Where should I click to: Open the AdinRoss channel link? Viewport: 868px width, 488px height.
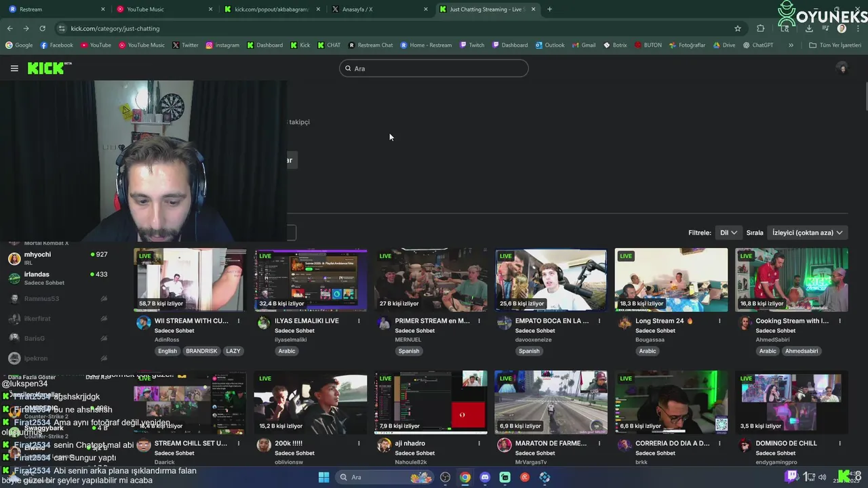(167, 340)
